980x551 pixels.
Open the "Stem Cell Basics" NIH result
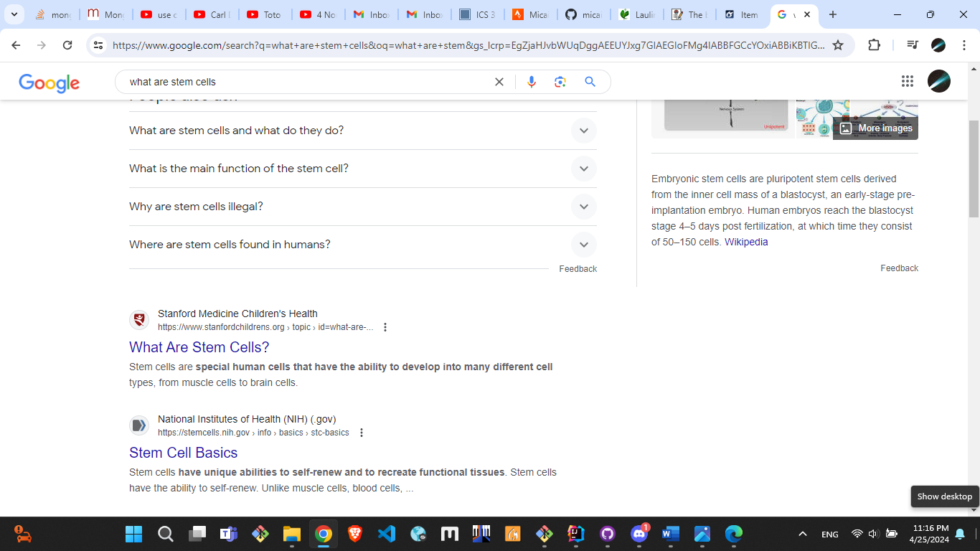pyautogui.click(x=183, y=453)
